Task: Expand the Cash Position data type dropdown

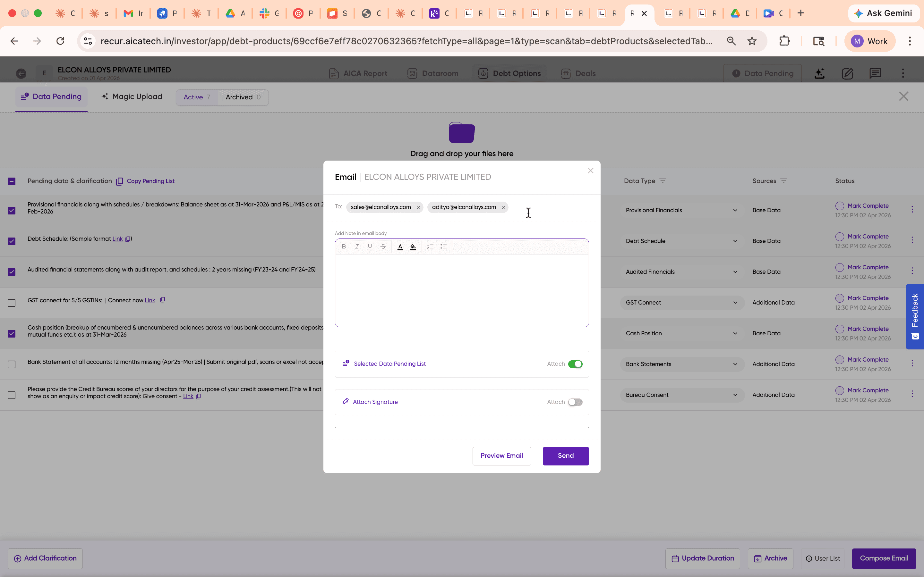Action: click(735, 333)
